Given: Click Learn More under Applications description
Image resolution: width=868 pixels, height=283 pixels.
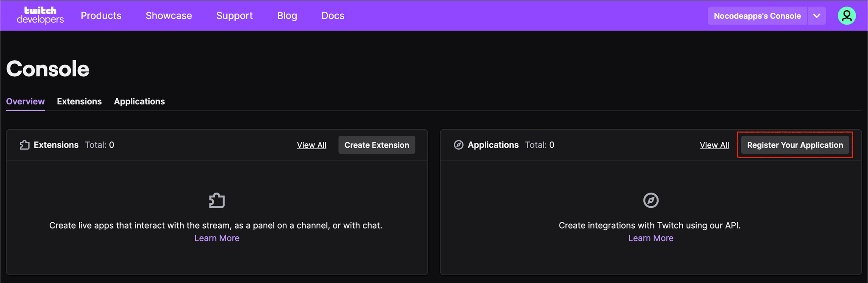Looking at the screenshot, I should pyautogui.click(x=651, y=238).
